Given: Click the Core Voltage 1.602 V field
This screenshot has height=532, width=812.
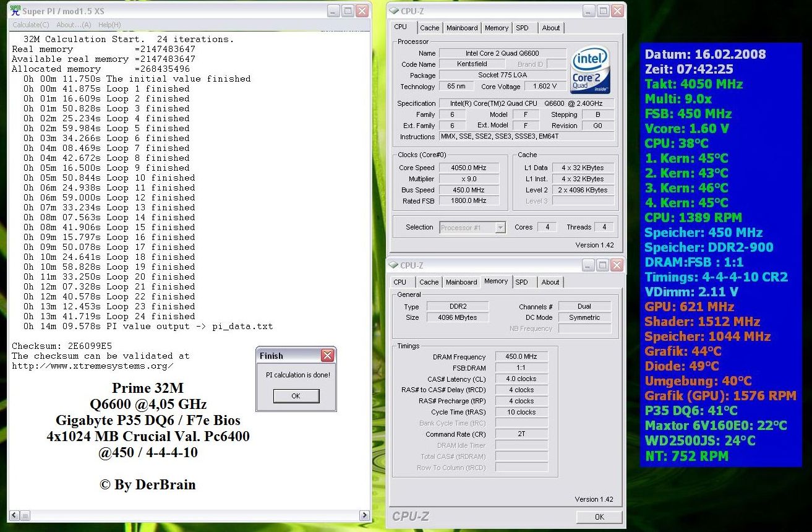Looking at the screenshot, I should click(545, 87).
